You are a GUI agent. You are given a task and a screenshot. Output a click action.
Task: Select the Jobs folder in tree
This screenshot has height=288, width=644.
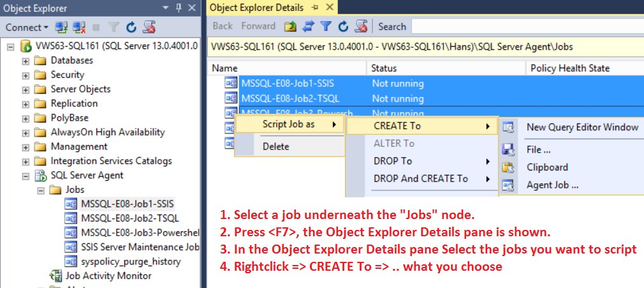point(75,190)
